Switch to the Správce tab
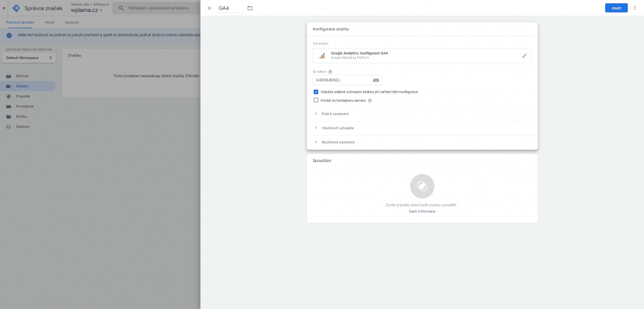Viewport: 644px width, 309px height. coord(72,22)
